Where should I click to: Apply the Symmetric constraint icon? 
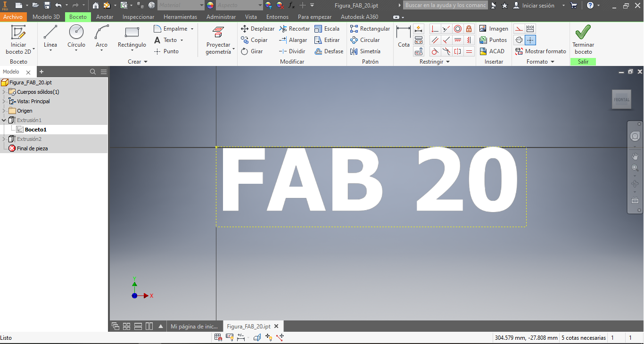pyautogui.click(x=457, y=51)
